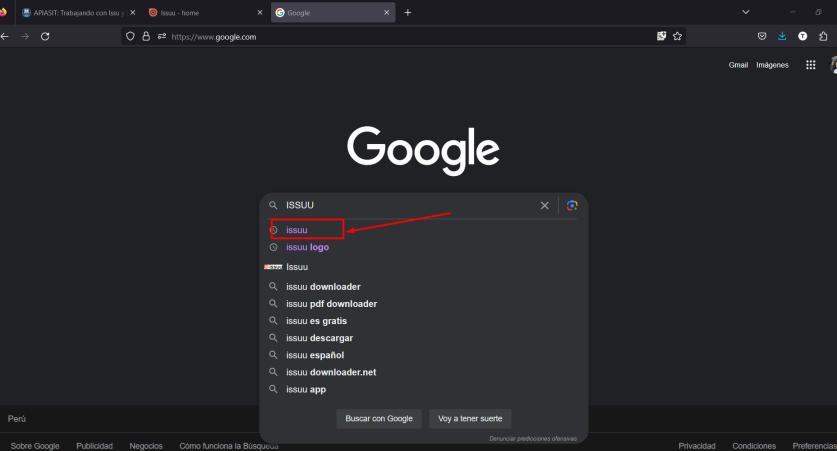Click the site security padlock icon
Image resolution: width=837 pixels, height=451 pixels.
(146, 36)
